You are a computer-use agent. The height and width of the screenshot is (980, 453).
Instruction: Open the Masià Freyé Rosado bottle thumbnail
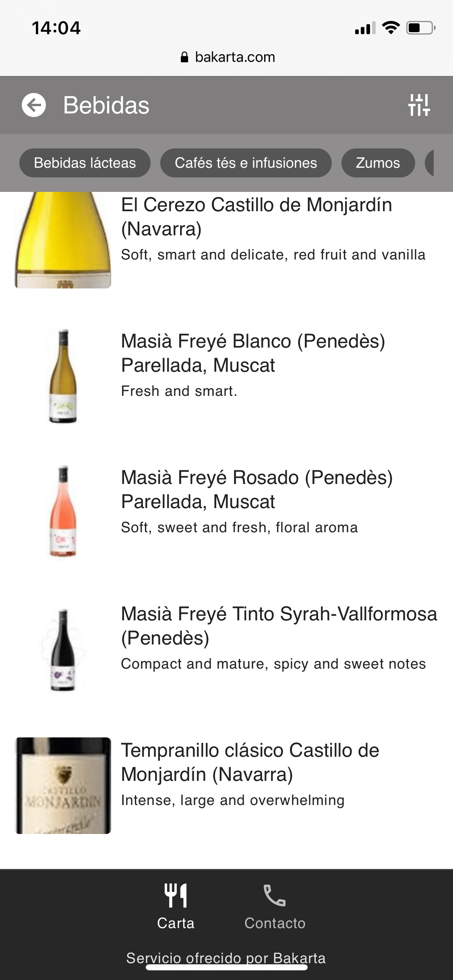click(x=63, y=511)
